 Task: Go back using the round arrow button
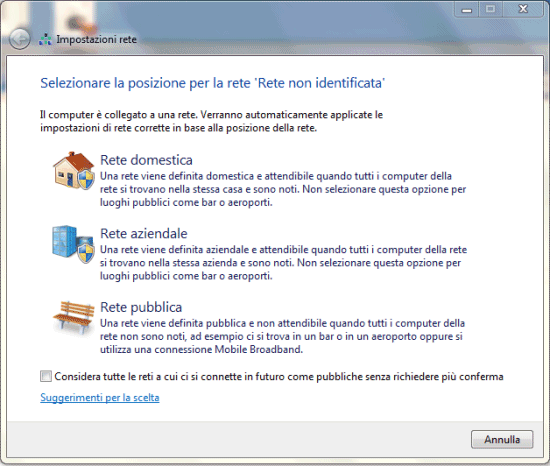coord(20,39)
